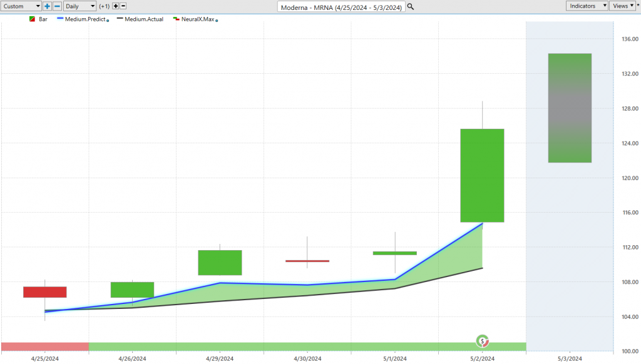This screenshot has width=641, height=364.
Task: Click the 5/3/2024 date label
Action: tap(570, 359)
